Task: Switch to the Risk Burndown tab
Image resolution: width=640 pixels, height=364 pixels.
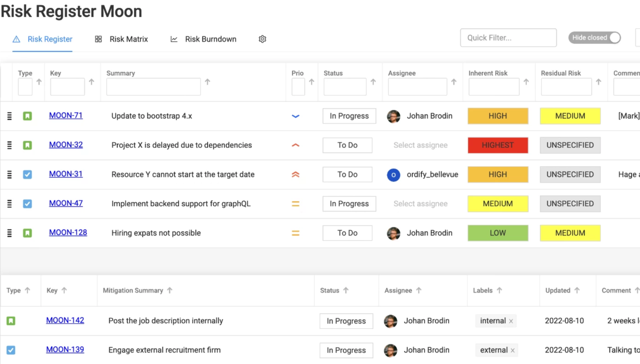Action: pyautogui.click(x=203, y=39)
